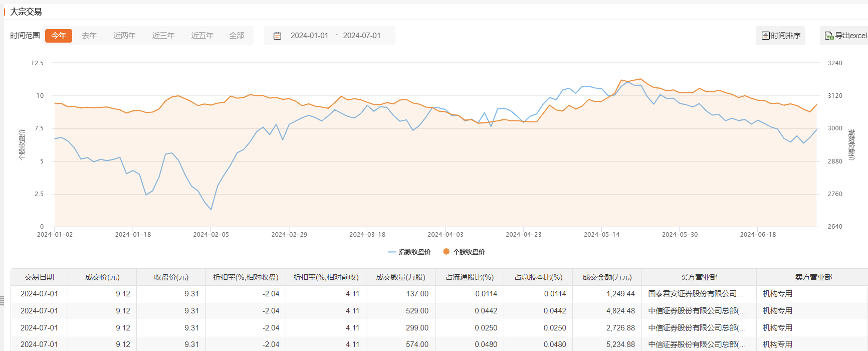The image size is (868, 351).
Task: Select the 今年 time range
Action: (59, 36)
